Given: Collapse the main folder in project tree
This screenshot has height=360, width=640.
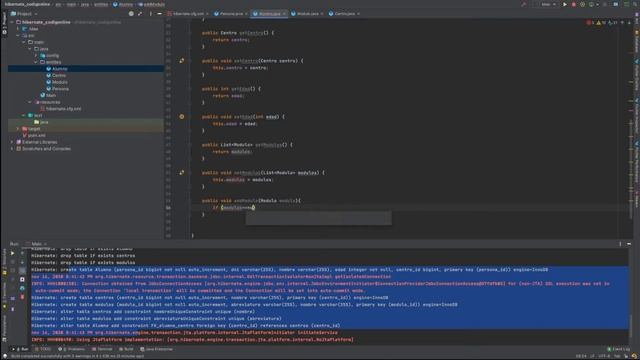Looking at the screenshot, I should tap(24, 42).
